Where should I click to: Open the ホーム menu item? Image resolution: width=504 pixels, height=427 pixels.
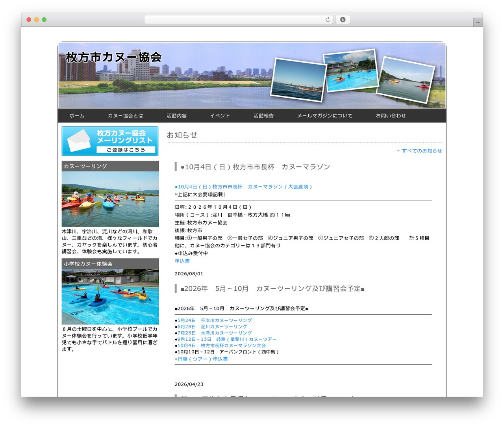[x=77, y=116]
